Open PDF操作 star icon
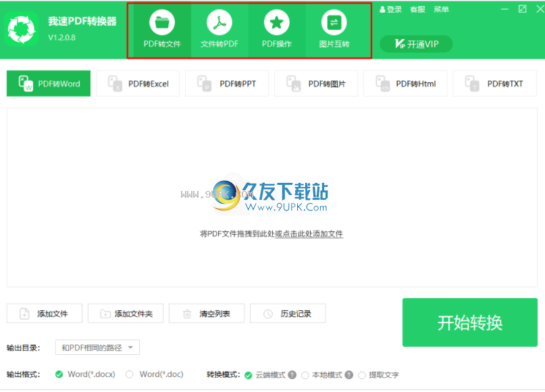Screen dimensions: 545x392 point(277,22)
